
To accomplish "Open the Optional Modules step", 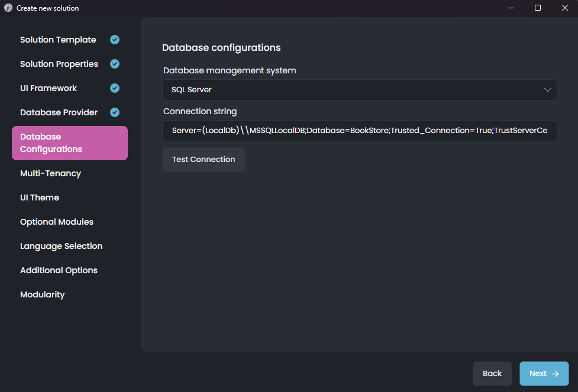I will 56,221.
